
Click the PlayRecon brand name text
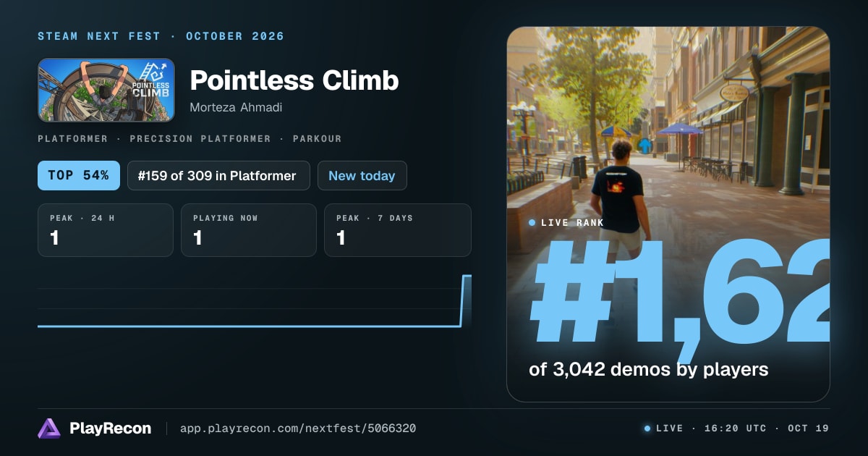pos(111,428)
